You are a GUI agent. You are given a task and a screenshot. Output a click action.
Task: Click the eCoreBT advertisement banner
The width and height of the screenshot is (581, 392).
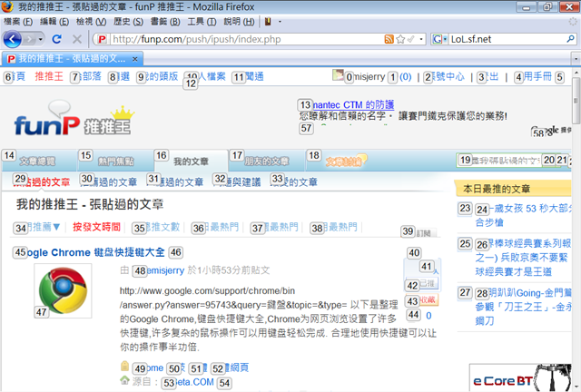tap(521, 377)
